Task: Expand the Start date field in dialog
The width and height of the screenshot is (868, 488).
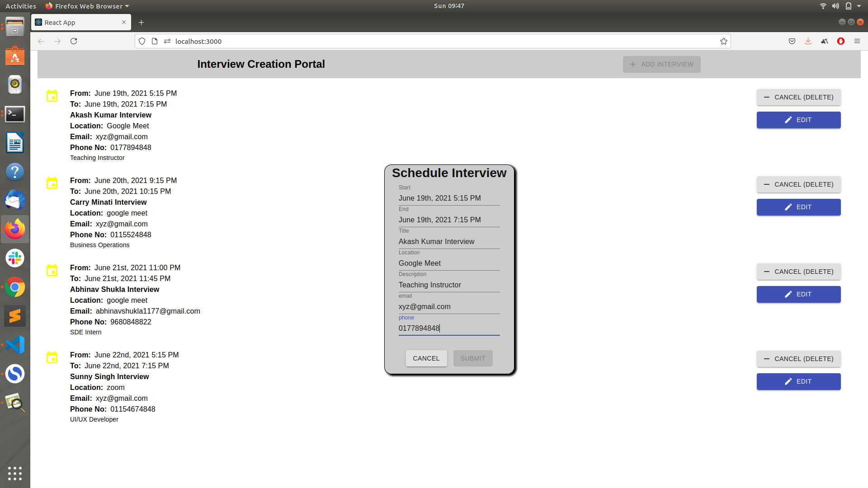Action: [449, 198]
